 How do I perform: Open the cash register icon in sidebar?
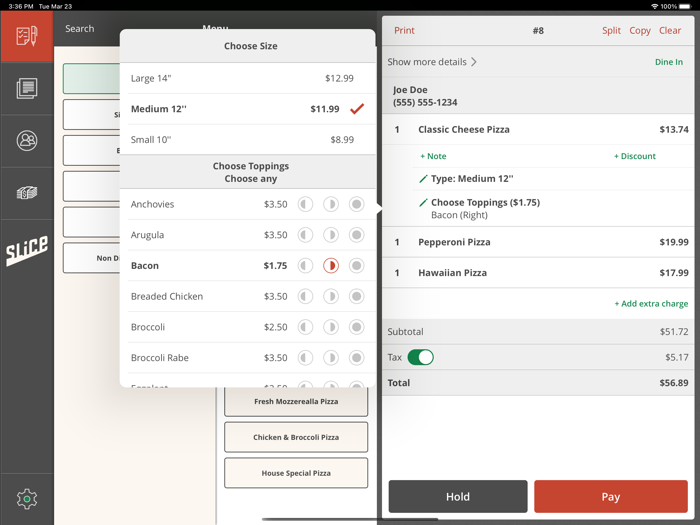(x=27, y=193)
